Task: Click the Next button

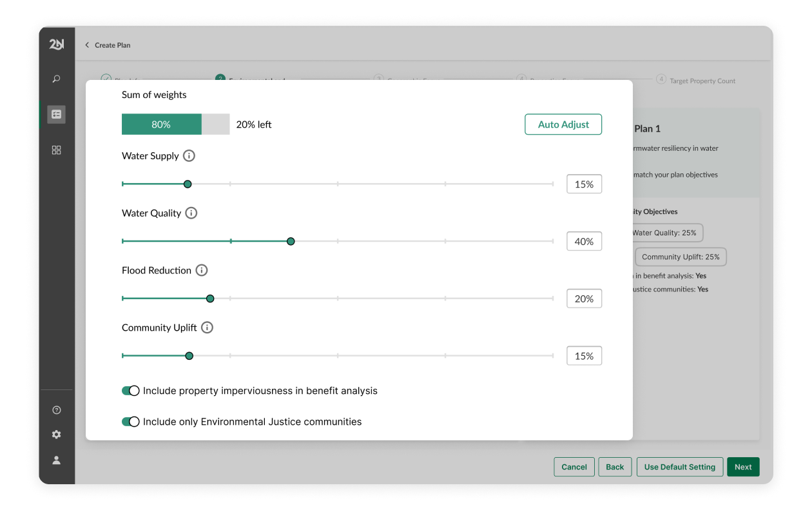Action: tap(742, 467)
